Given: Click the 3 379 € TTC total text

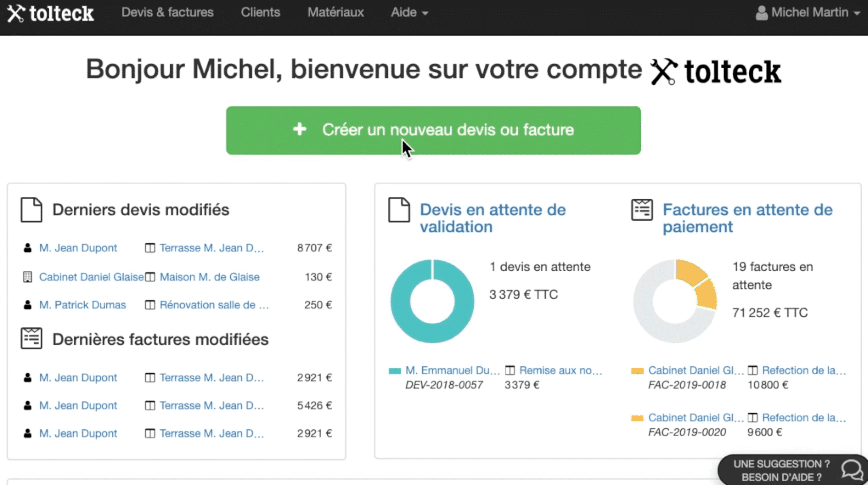Looking at the screenshot, I should 523,294.
